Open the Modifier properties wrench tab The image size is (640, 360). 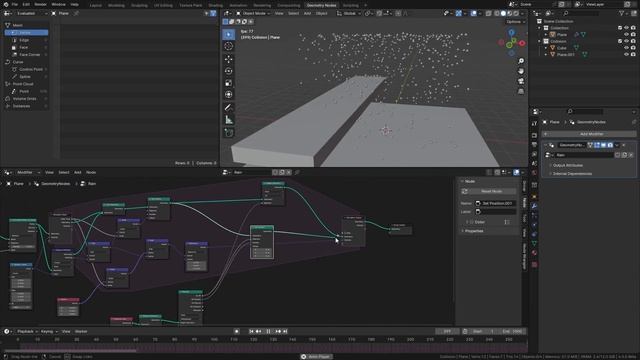(534, 206)
